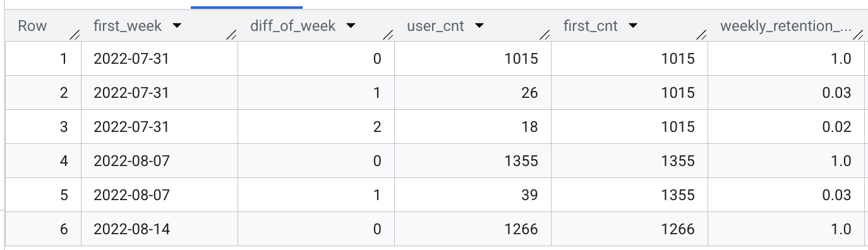
Task: Click the first_cnt column resize handle icon
Action: tap(701, 36)
